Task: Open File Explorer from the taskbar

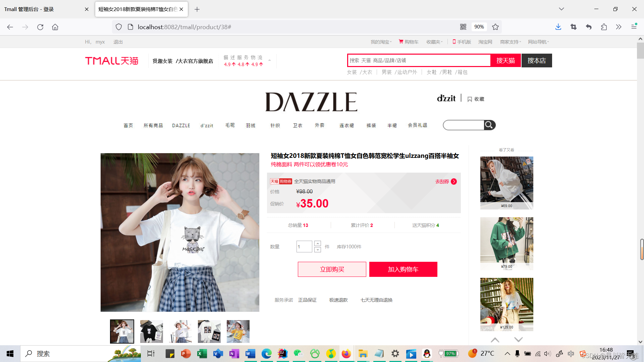Action: [x=363, y=354]
